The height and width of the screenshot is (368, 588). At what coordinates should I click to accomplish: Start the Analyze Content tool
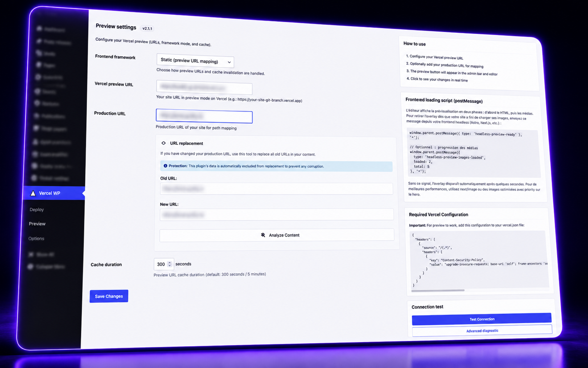tap(277, 235)
